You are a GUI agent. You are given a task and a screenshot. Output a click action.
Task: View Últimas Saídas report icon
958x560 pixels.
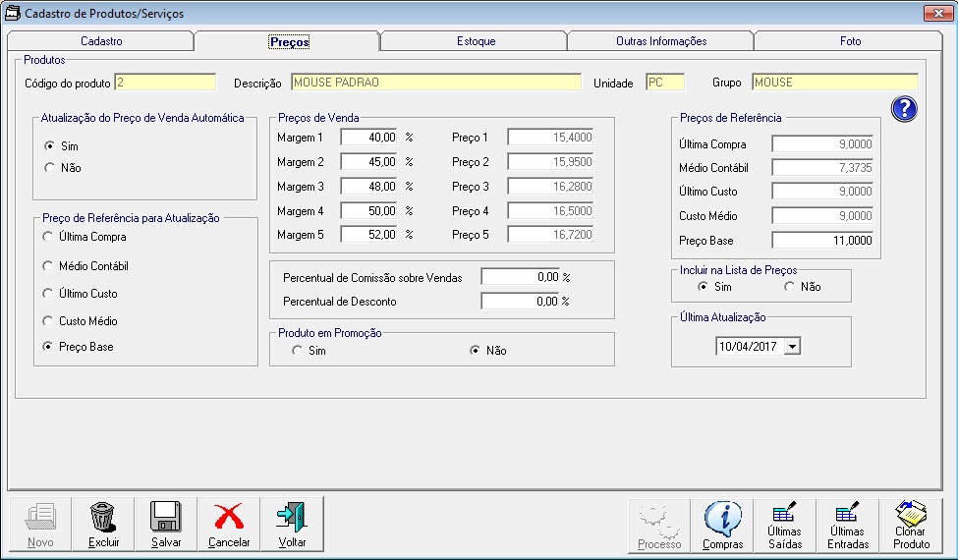click(x=784, y=513)
